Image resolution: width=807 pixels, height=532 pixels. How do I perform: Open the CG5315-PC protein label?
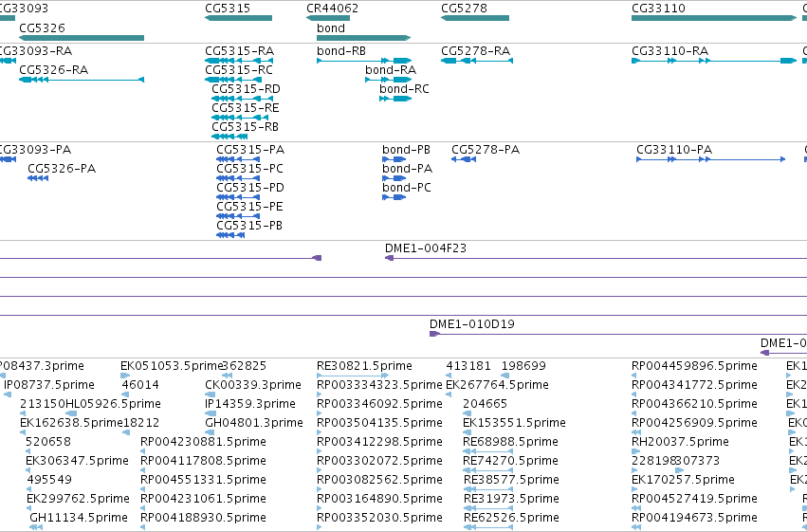click(x=249, y=169)
